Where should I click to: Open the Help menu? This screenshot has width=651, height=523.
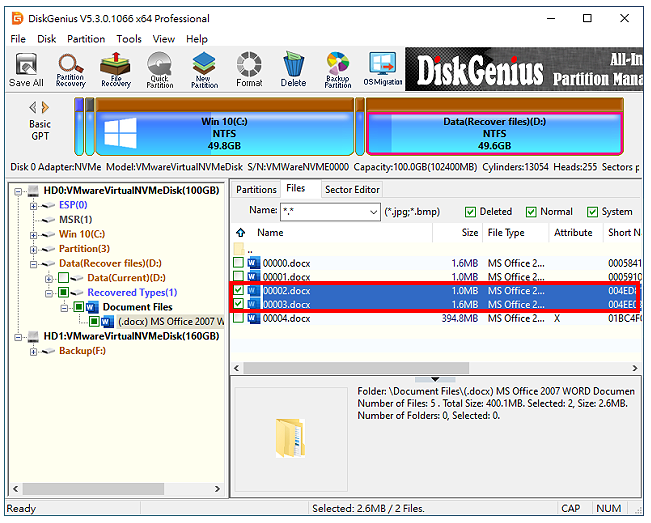point(196,39)
